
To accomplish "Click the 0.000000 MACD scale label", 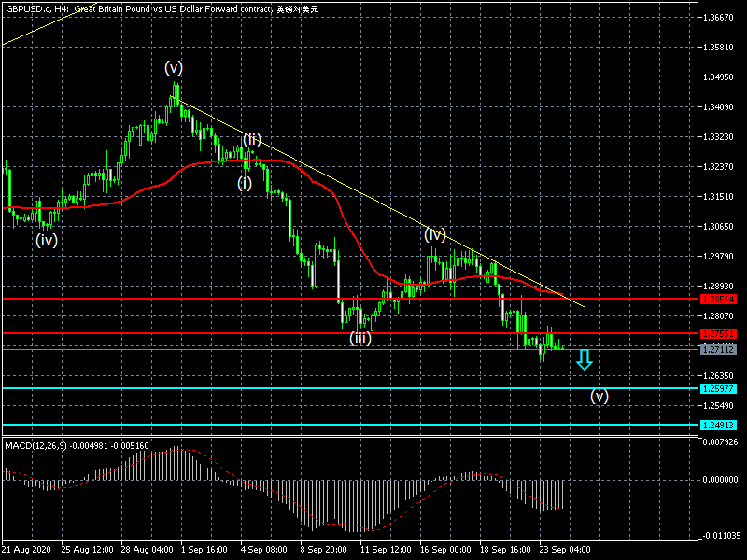I will (x=720, y=480).
